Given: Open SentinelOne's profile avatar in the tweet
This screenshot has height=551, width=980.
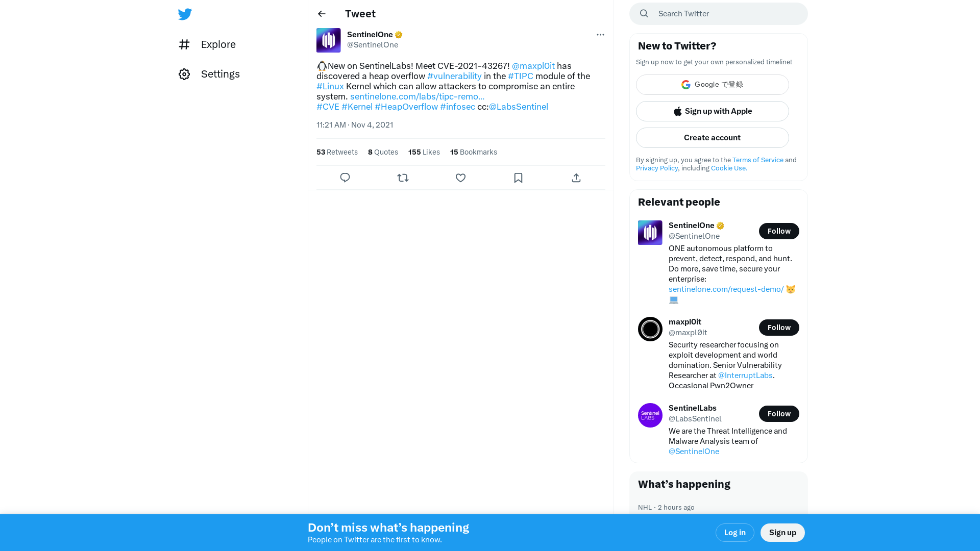Looking at the screenshot, I should tap(329, 40).
